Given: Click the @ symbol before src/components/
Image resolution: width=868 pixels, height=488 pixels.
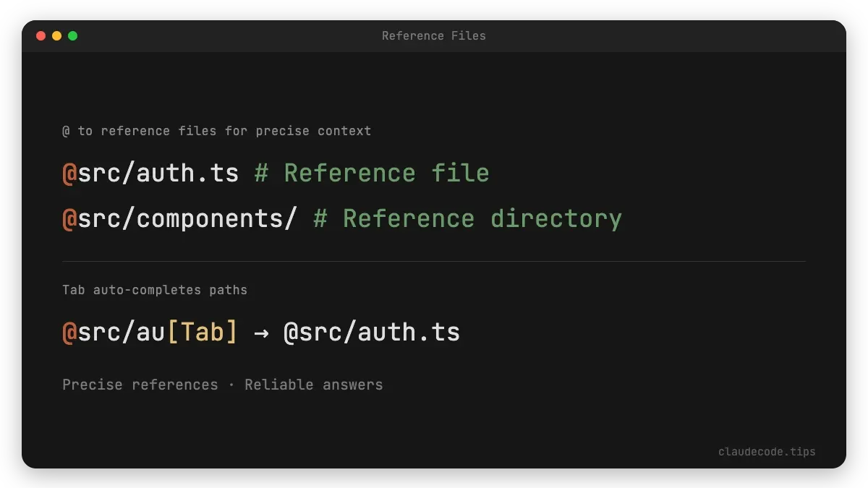Looking at the screenshot, I should click(69, 218).
